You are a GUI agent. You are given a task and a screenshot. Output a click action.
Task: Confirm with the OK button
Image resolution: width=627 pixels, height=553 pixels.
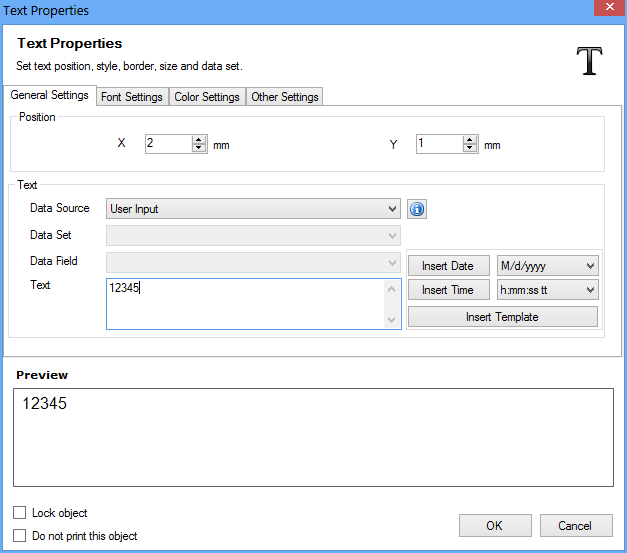[495, 526]
